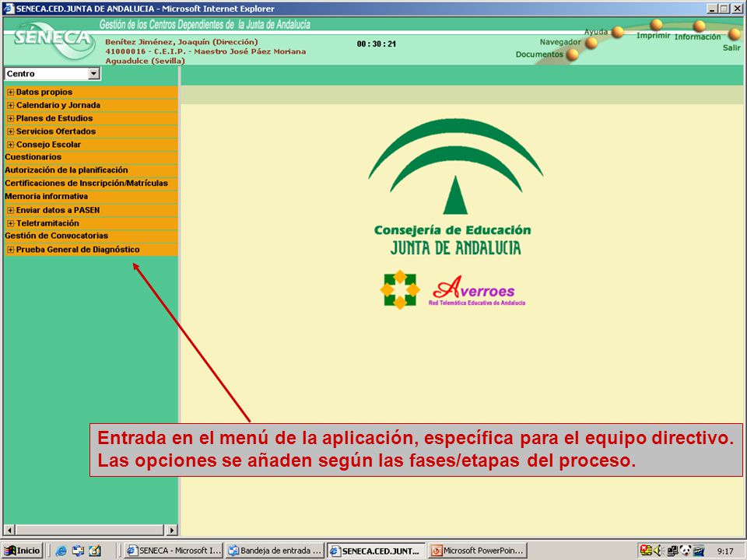Click the third quick launch icon in the taskbar
Image resolution: width=747 pixels, height=560 pixels.
pos(95,551)
